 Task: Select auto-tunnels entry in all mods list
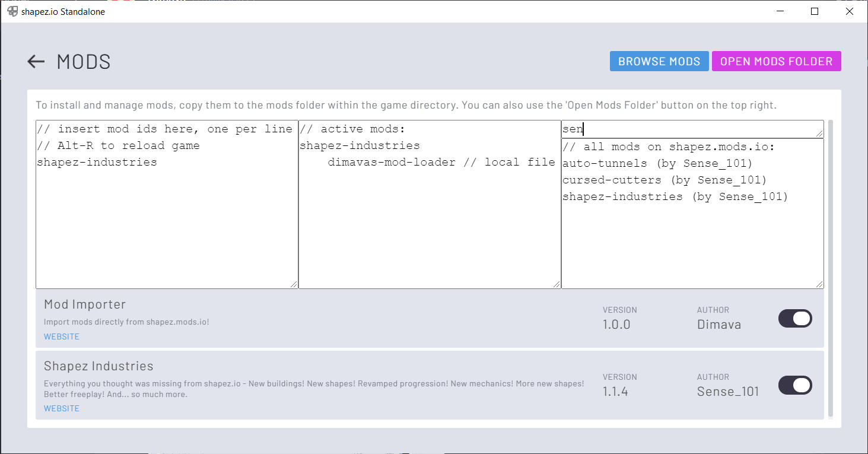coord(657,163)
